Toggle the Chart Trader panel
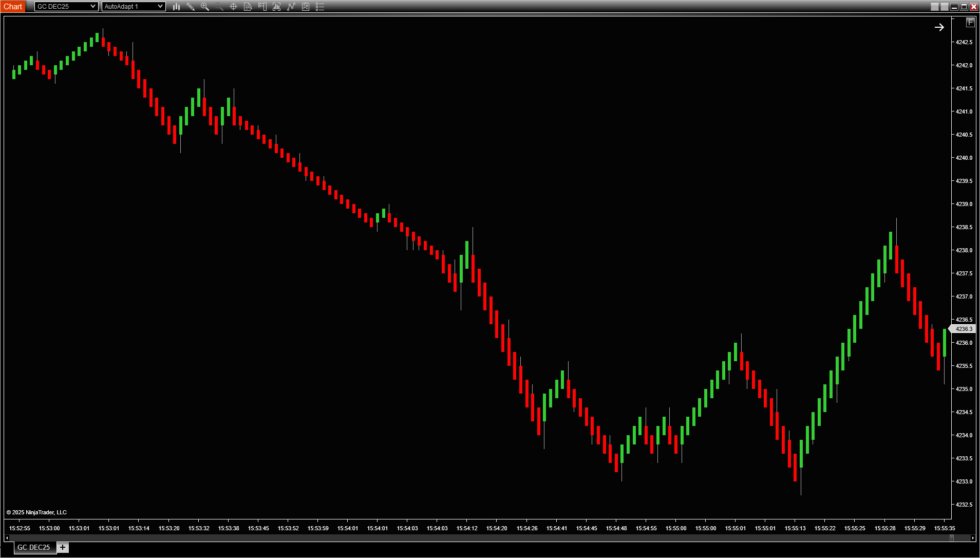 pyautogui.click(x=262, y=7)
